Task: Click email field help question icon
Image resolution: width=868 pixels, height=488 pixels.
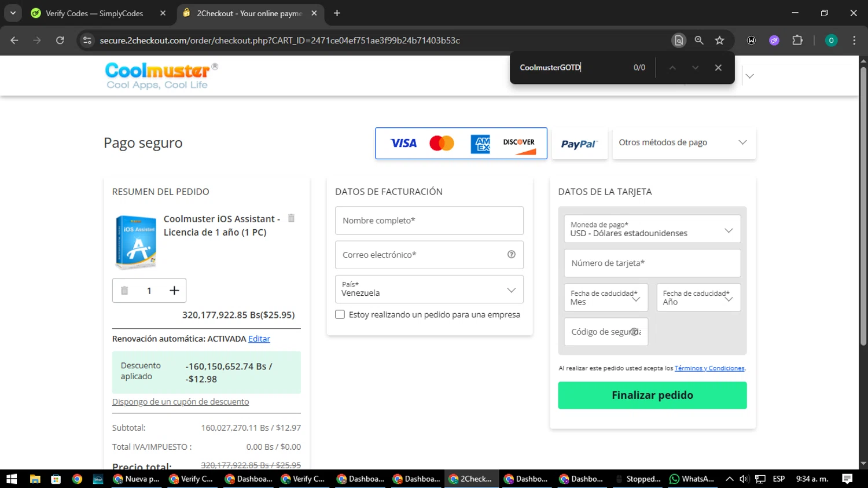Action: (512, 255)
